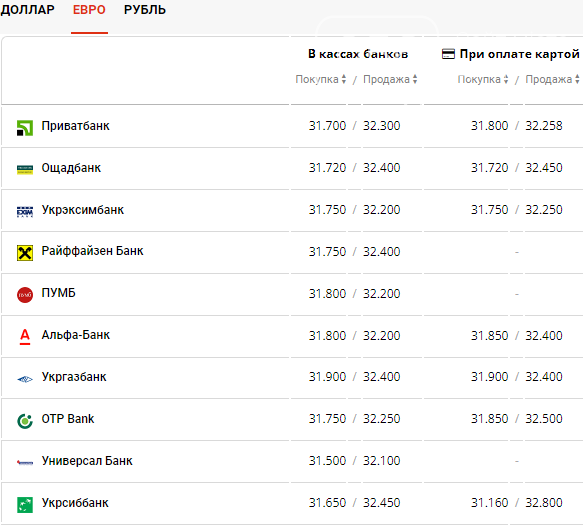583x525 pixels.
Task: Click the Приватбанк logo icon
Action: pyautogui.click(x=25, y=128)
